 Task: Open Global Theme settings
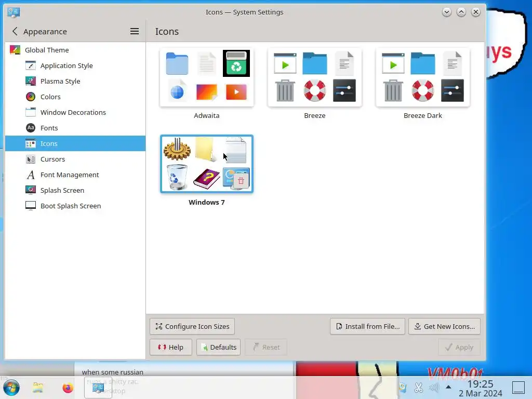click(75, 50)
